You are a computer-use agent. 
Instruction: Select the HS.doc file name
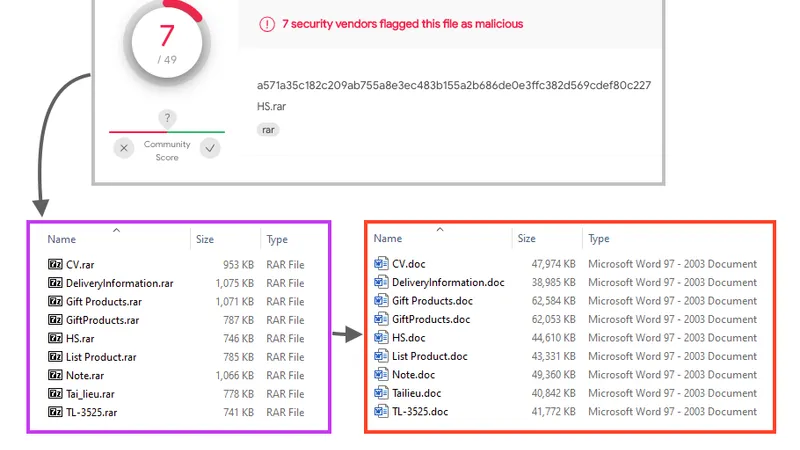409,337
